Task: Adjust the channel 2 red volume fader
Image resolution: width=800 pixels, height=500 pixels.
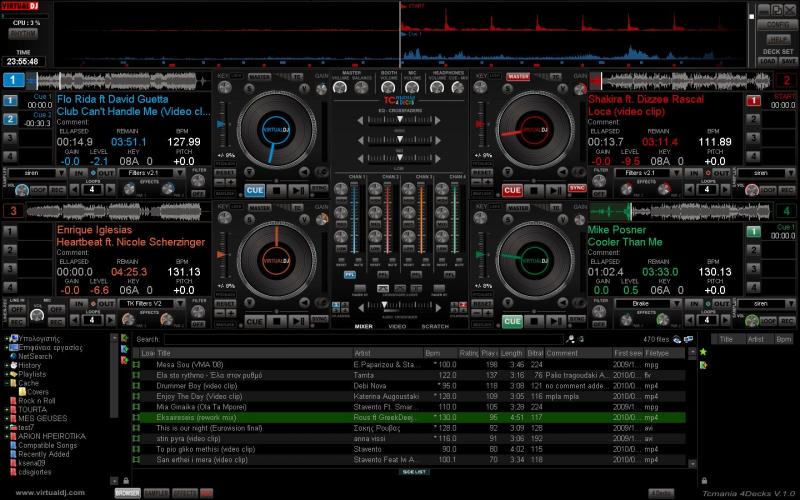Action: coord(387,218)
